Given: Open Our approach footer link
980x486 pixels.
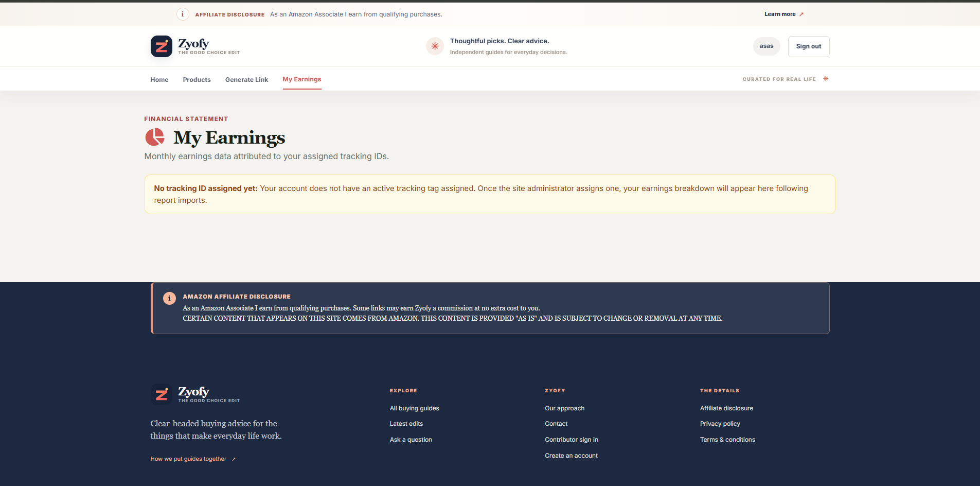Looking at the screenshot, I should click(565, 408).
